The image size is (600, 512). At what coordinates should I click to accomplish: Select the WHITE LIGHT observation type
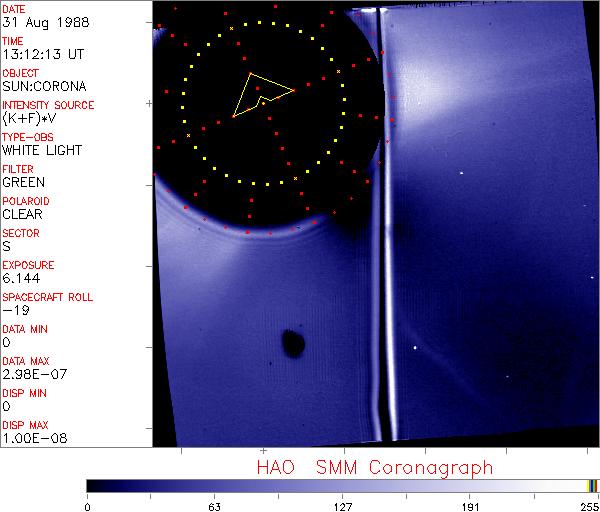click(42, 150)
